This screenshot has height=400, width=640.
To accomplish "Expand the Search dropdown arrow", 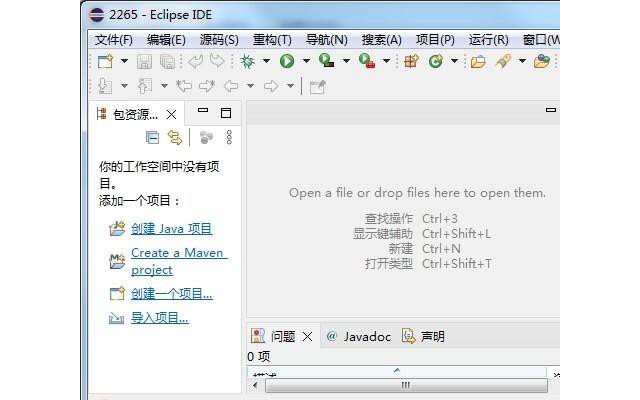I will click(522, 61).
